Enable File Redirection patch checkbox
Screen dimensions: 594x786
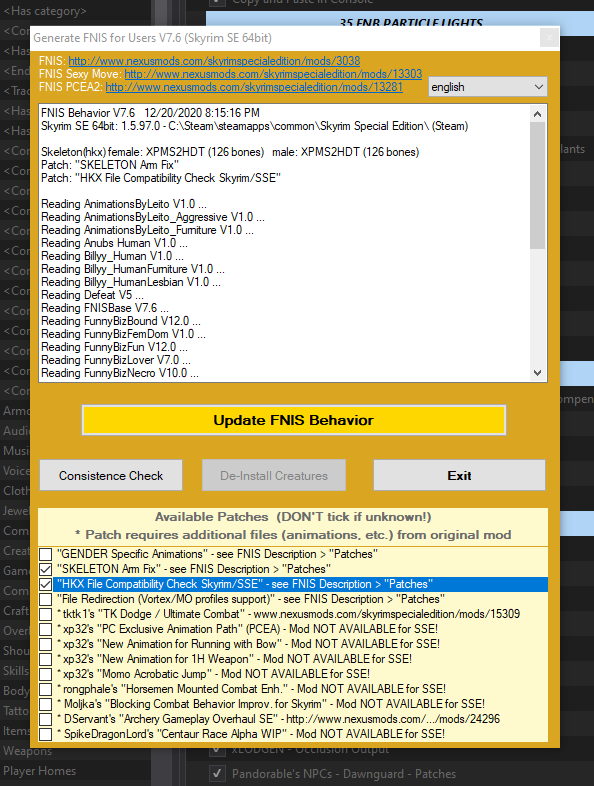pos(46,599)
